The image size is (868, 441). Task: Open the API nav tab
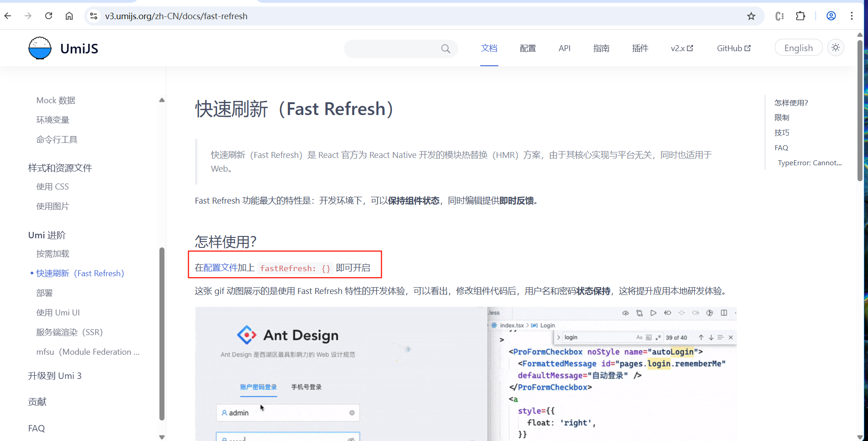(x=565, y=48)
